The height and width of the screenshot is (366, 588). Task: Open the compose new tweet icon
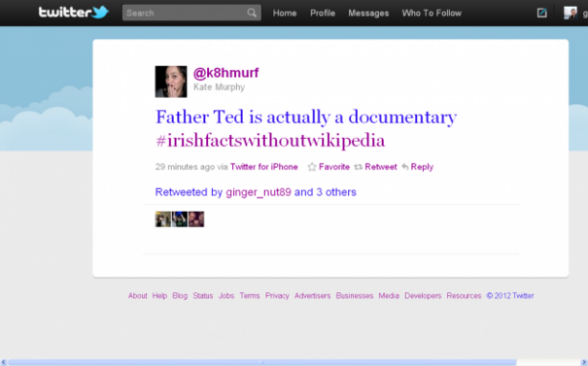(541, 13)
